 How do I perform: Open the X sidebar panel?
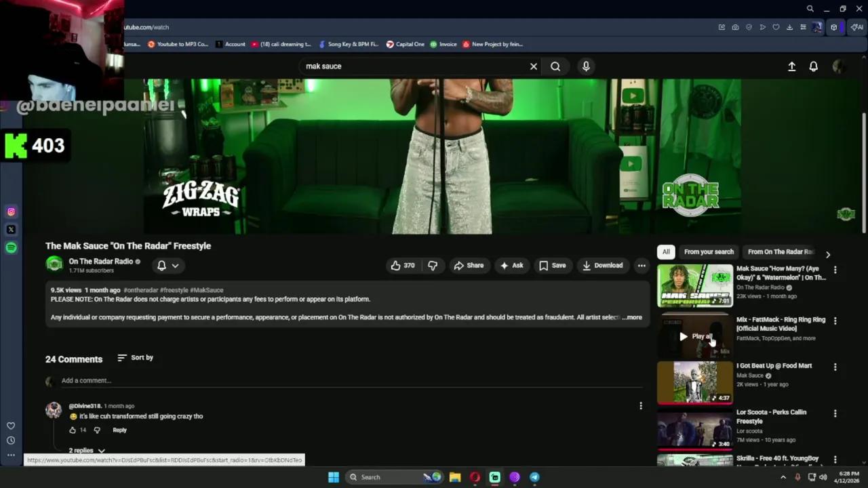click(x=11, y=229)
